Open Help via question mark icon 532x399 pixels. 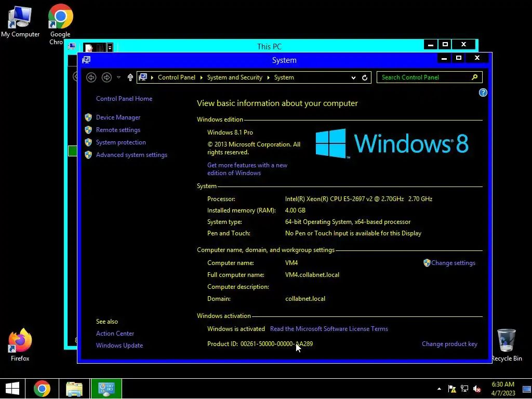(x=483, y=92)
